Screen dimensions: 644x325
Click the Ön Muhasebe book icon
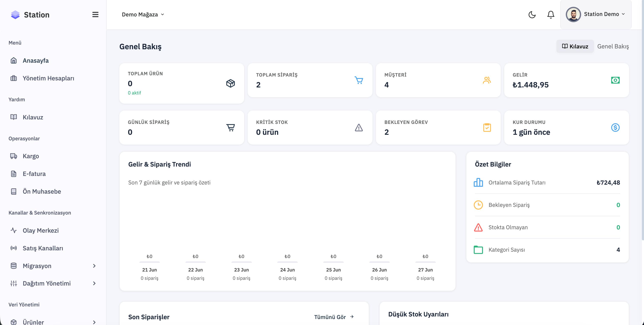(13, 192)
